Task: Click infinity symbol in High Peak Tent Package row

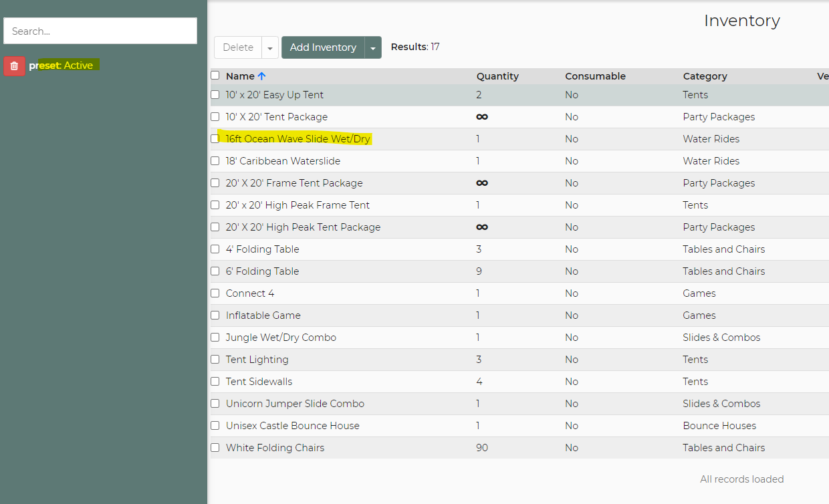Action: [481, 227]
